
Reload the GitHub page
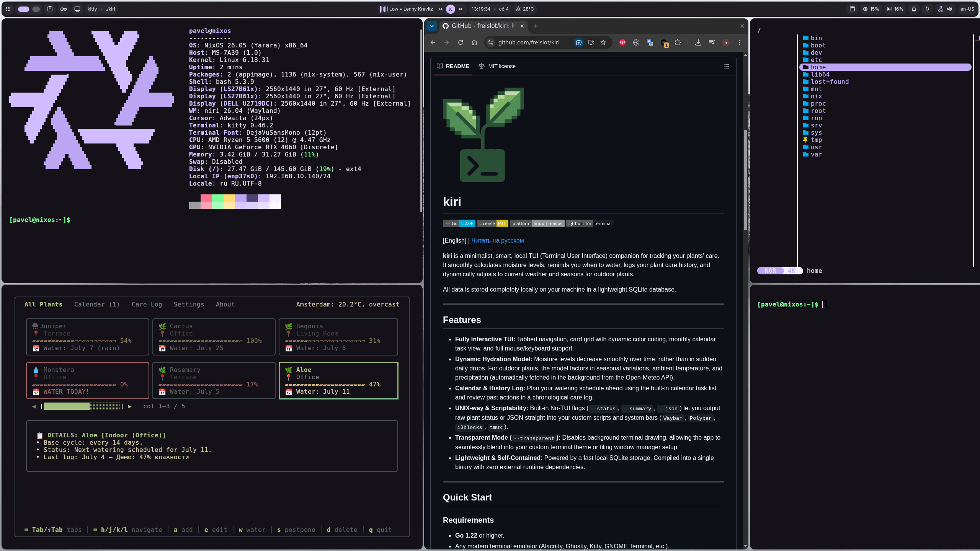[461, 42]
